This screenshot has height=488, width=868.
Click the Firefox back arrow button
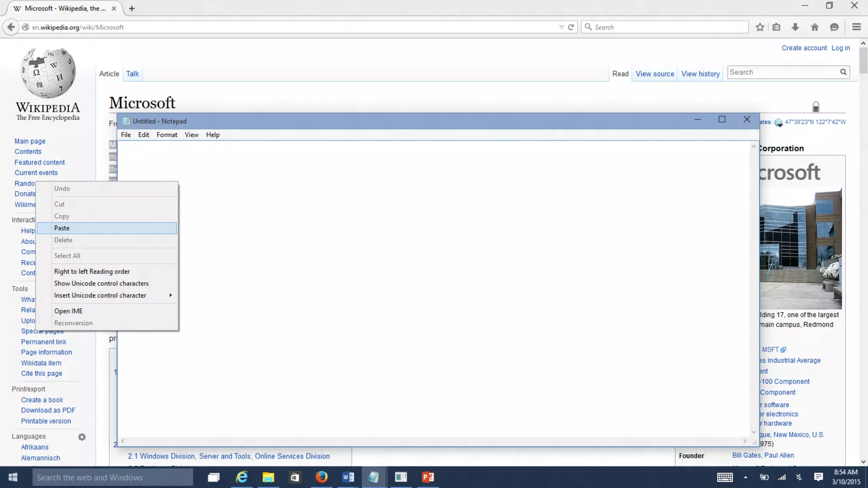click(x=11, y=27)
